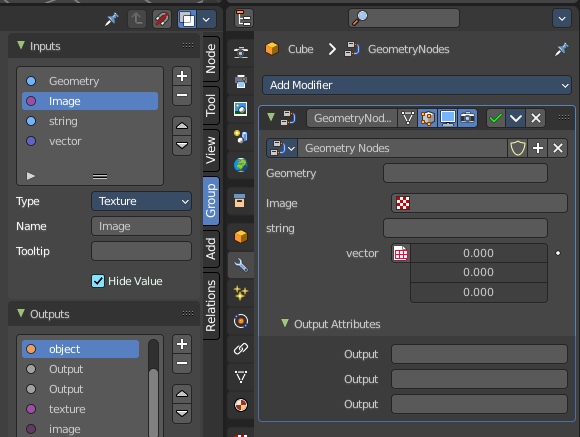Unlink the Geometry Nodes node group
The width and height of the screenshot is (580, 437).
point(558,148)
